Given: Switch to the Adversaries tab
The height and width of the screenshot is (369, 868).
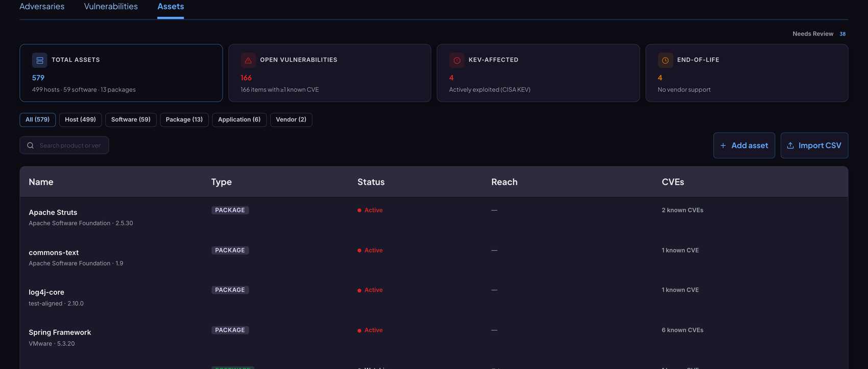Looking at the screenshot, I should pyautogui.click(x=42, y=7).
